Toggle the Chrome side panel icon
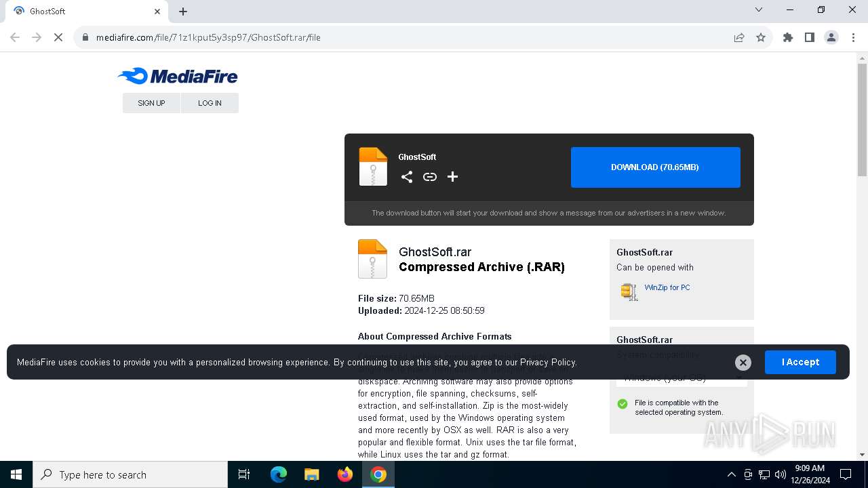Screen dimensions: 868x488 click(810, 37)
